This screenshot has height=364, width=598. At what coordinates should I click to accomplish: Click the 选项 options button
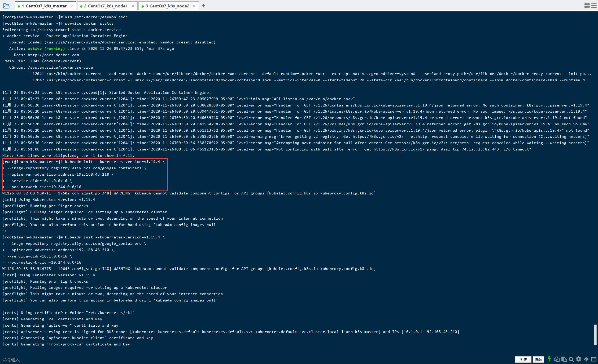pyautogui.click(x=538, y=359)
